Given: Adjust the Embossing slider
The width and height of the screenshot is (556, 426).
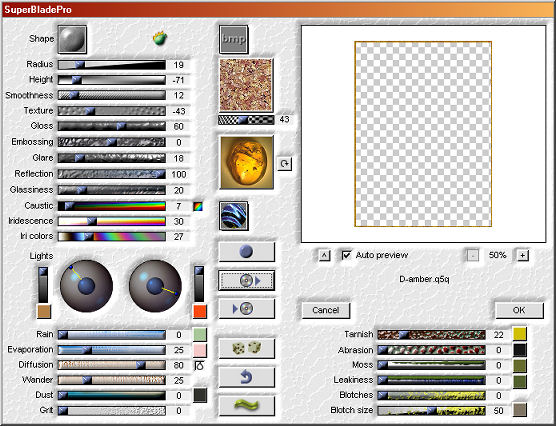Looking at the screenshot, I should pyautogui.click(x=112, y=142).
